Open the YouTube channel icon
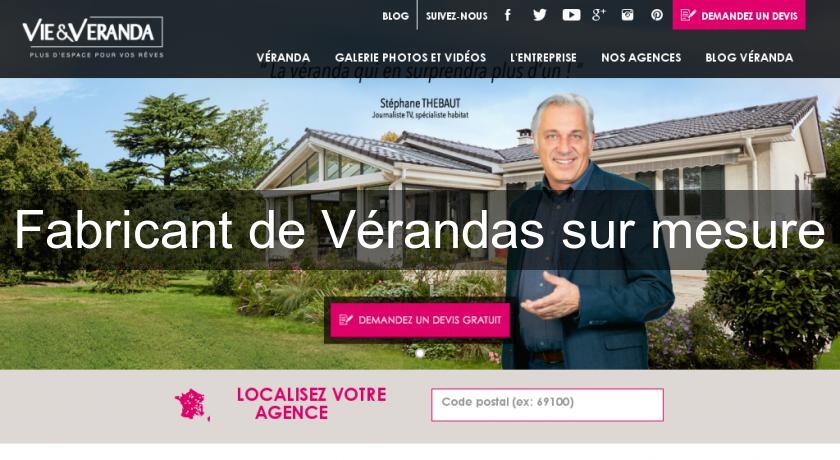Image resolution: width=840 pixels, height=460 pixels. point(571,15)
